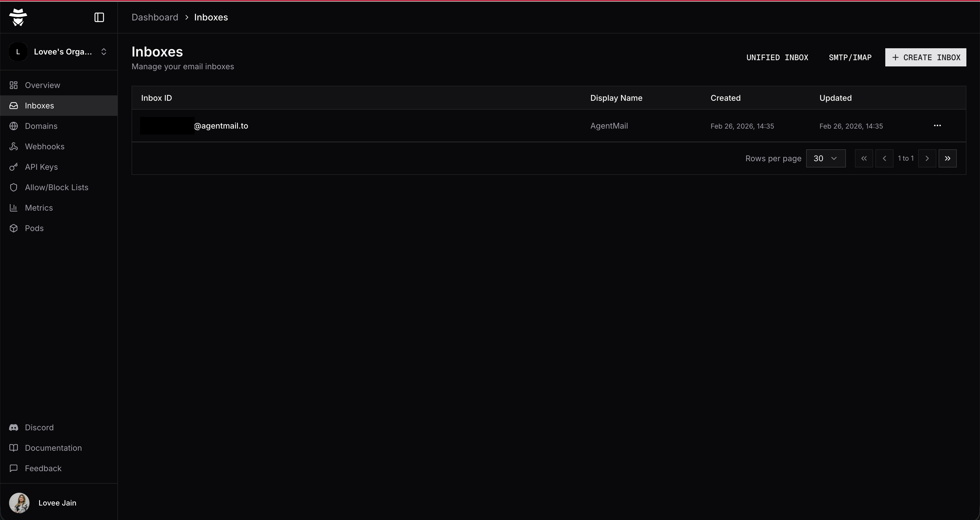Open the Inboxes sidebar icon

tap(14, 105)
